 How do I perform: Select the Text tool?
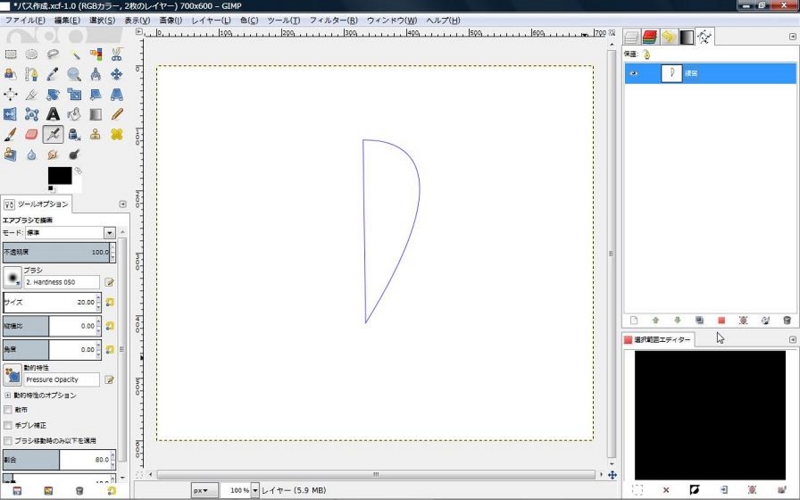(x=53, y=114)
